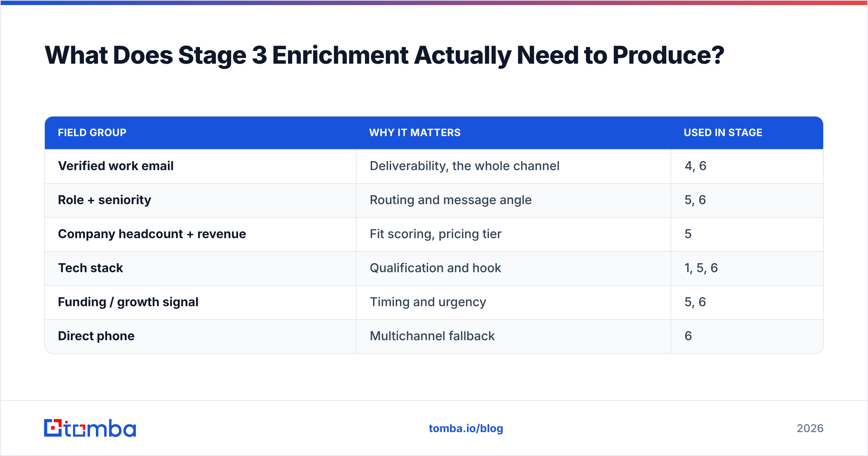This screenshot has width=868, height=456.
Task: Click the stage value 4, 6
Action: pos(695,166)
